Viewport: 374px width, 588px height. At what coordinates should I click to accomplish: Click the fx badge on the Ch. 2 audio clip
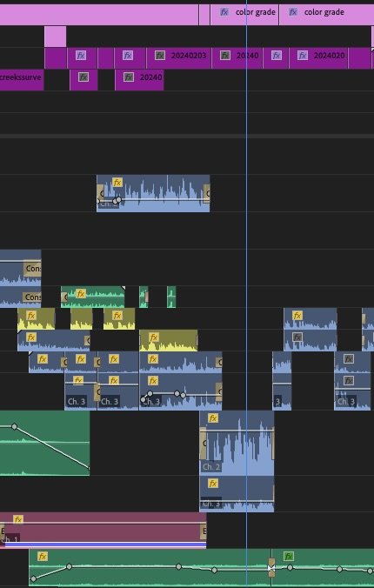(x=213, y=418)
